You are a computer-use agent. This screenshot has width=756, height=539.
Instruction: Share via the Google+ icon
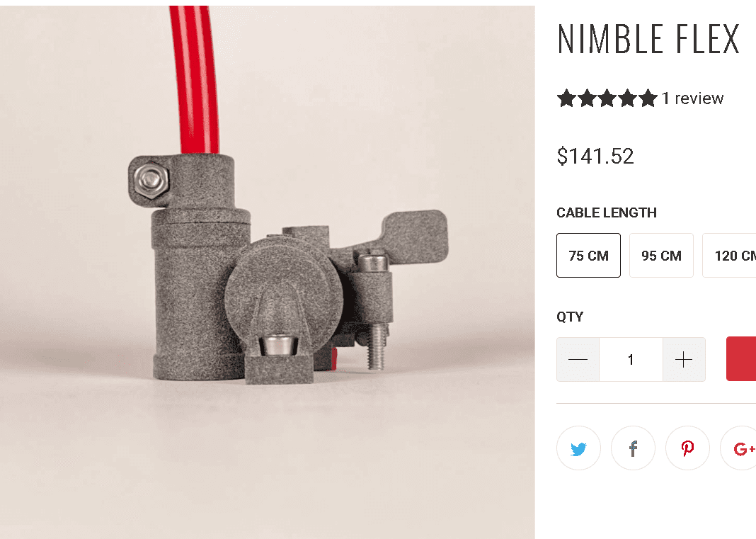[x=740, y=448]
